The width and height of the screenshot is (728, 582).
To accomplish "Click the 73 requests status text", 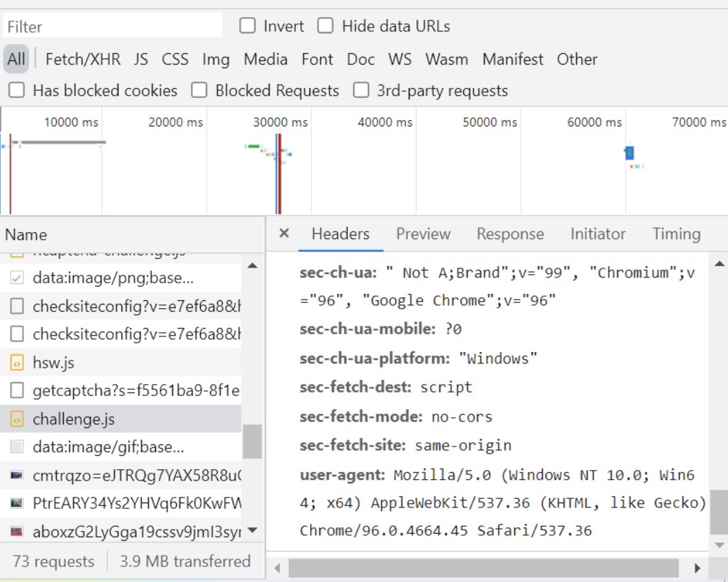I will (53, 561).
